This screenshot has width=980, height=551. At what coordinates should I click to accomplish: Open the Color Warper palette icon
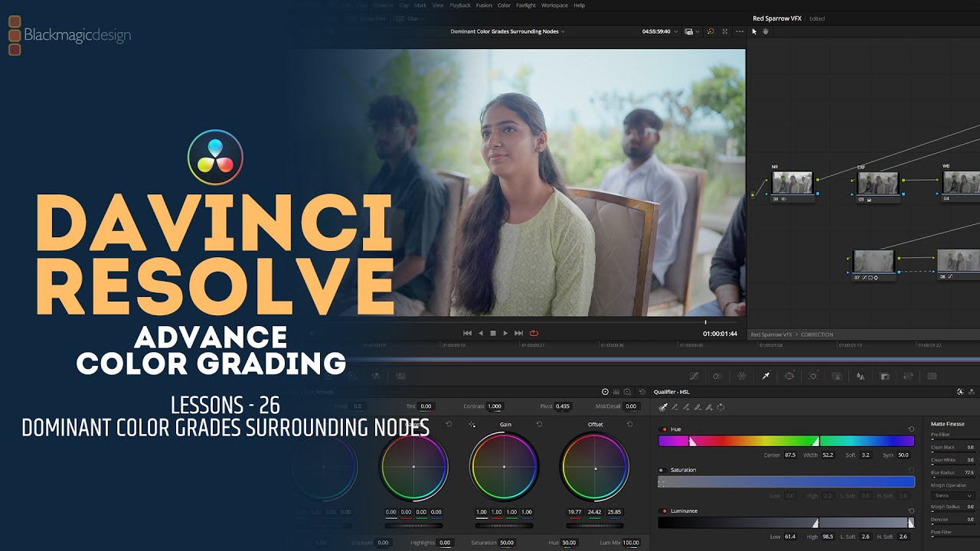741,376
